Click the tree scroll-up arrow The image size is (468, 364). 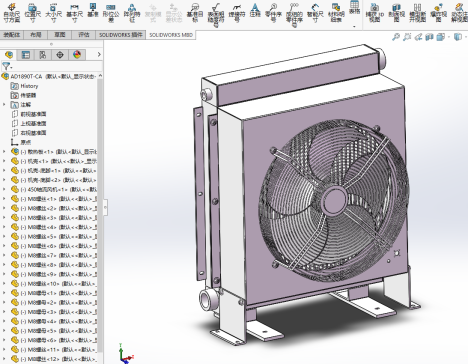coord(100,76)
